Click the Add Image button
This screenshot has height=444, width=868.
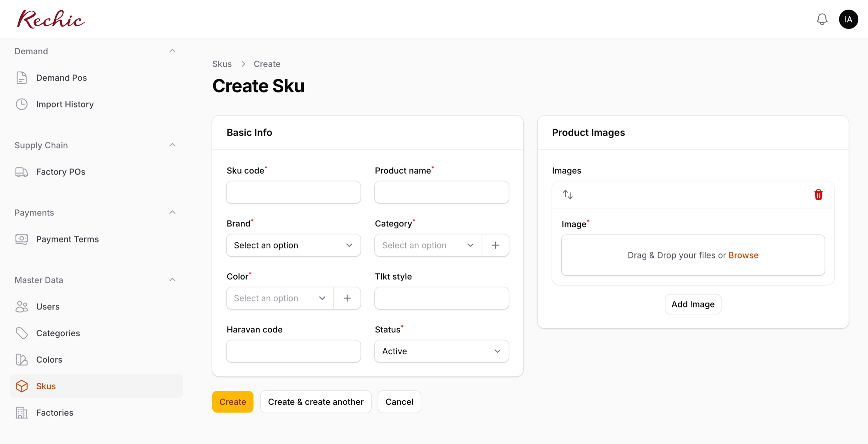(693, 304)
